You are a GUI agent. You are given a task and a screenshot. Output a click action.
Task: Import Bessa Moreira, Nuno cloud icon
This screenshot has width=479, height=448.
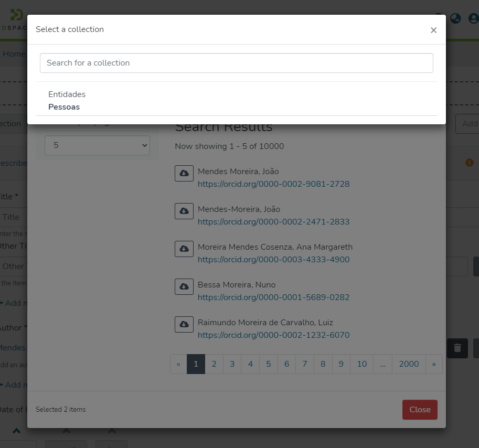(184, 286)
